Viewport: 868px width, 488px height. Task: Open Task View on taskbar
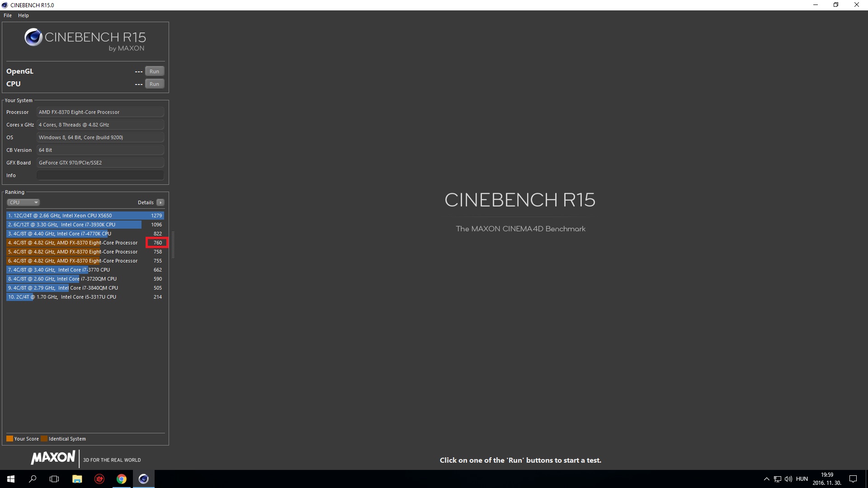(54, 479)
